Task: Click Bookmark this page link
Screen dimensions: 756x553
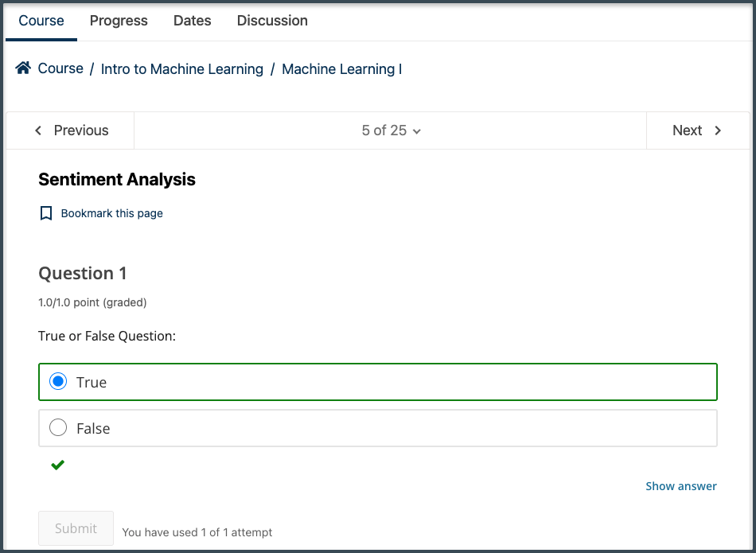Action: 111,213
